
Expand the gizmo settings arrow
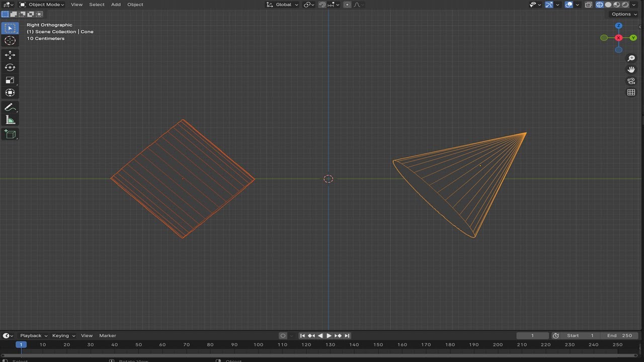pos(557,5)
